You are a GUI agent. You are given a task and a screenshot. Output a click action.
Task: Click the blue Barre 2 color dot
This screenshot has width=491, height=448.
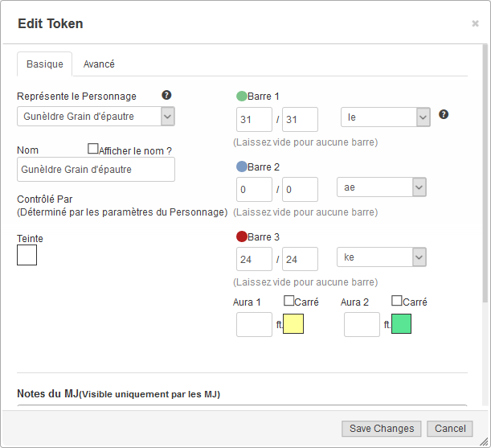(x=242, y=167)
